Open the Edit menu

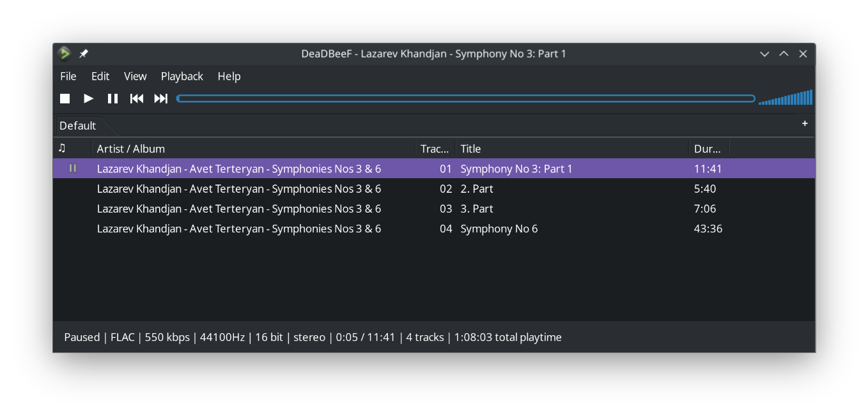pyautogui.click(x=100, y=76)
